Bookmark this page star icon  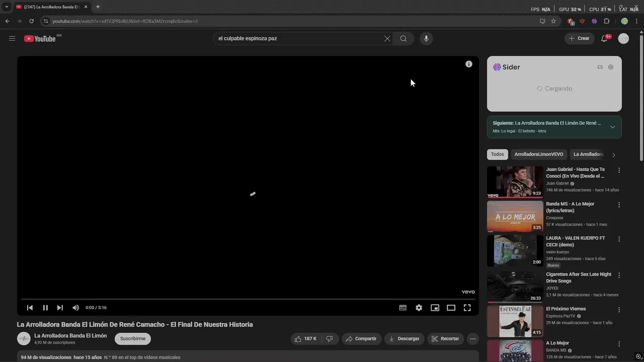pyautogui.click(x=553, y=21)
